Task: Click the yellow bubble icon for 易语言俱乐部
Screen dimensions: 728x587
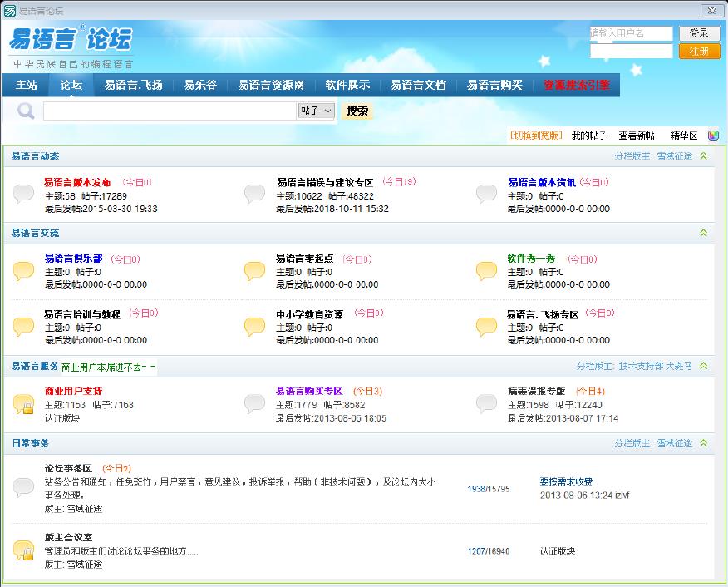Action: [24, 271]
